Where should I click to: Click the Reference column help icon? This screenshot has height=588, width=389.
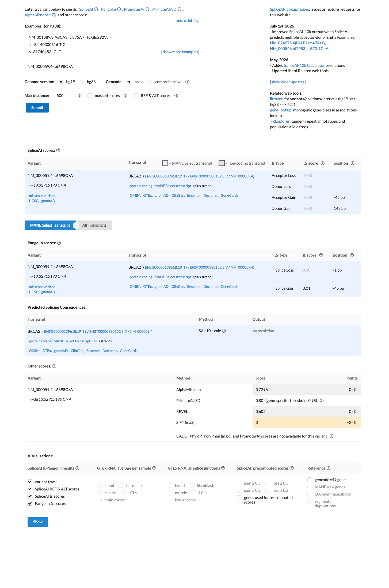tap(329, 468)
